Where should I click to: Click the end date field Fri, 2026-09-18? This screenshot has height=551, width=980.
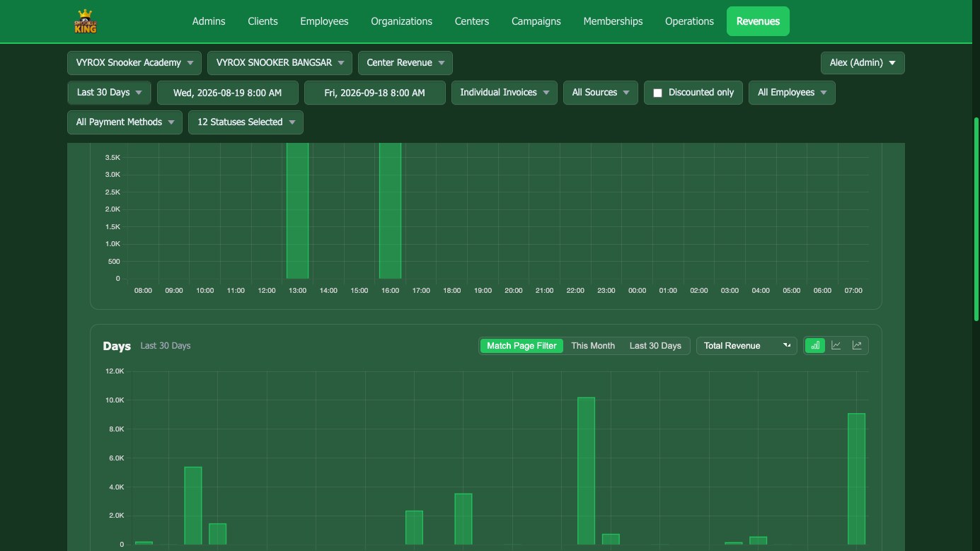coord(374,93)
